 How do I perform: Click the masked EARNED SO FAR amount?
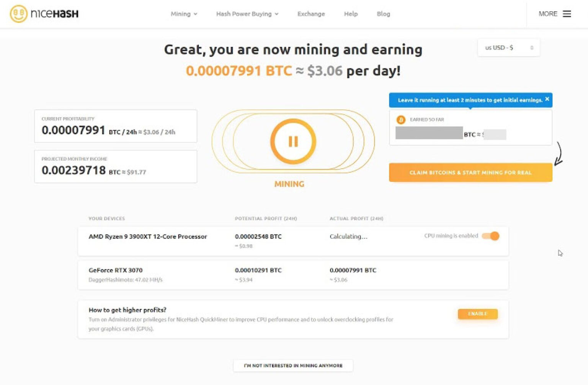point(429,134)
